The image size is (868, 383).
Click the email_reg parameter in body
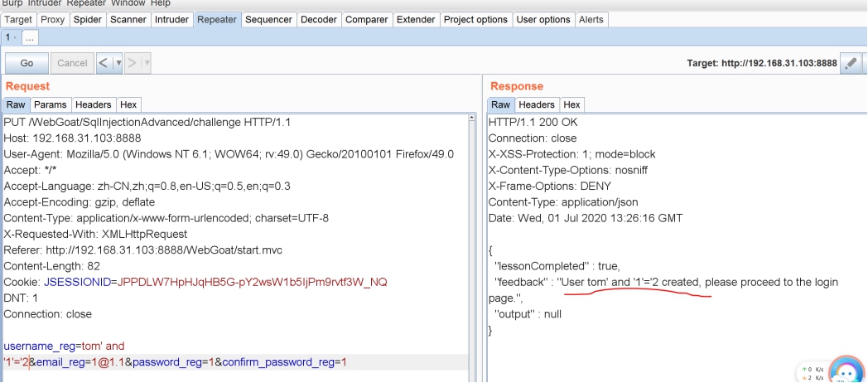click(x=59, y=363)
